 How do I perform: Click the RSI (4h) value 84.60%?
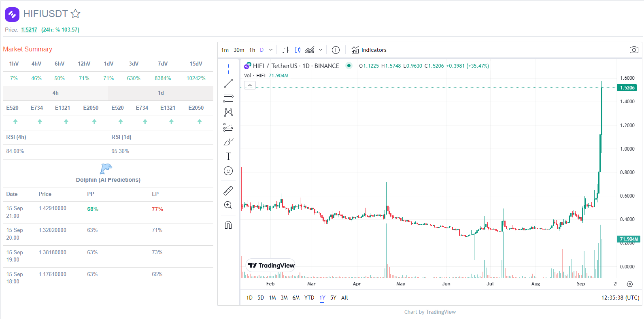15,151
